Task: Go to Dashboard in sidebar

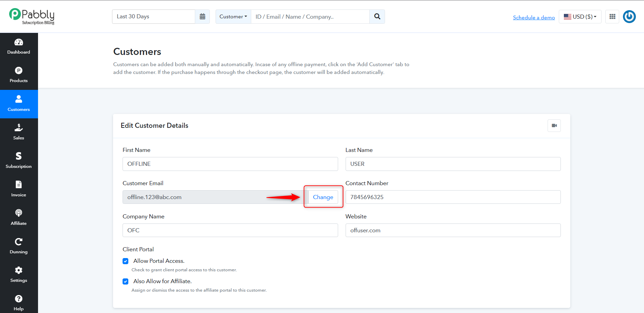Action: pos(19,47)
